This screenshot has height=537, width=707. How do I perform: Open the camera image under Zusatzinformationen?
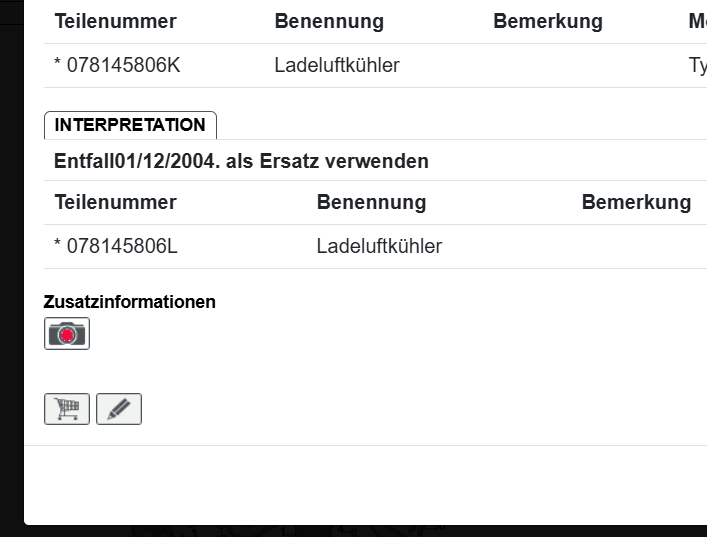click(67, 334)
